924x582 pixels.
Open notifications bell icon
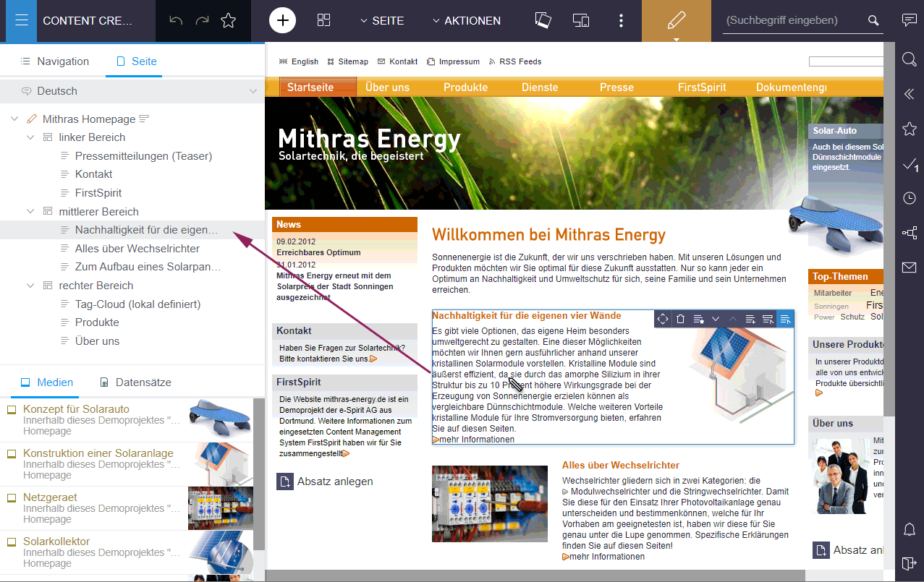[x=910, y=529]
